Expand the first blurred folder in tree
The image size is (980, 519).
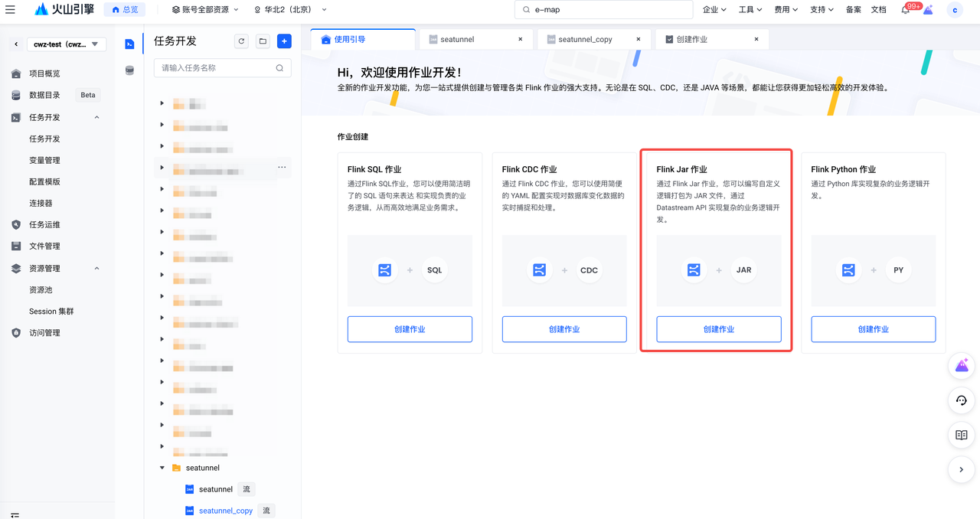[162, 103]
